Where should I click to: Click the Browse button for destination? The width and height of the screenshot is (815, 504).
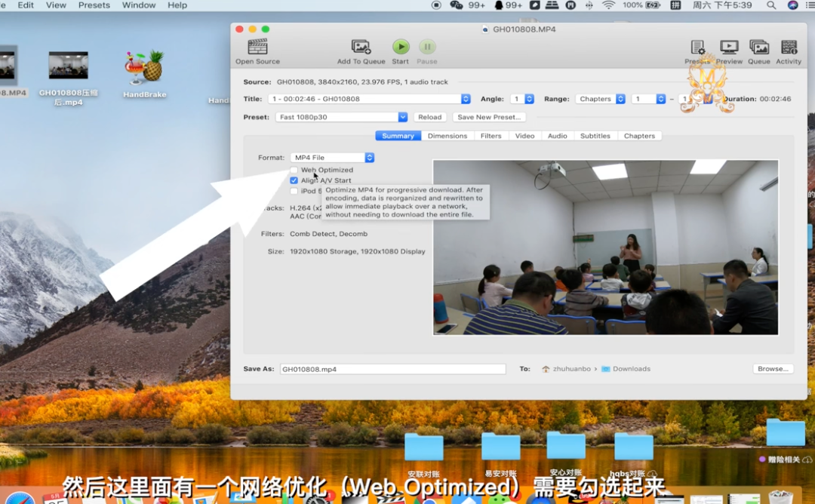pos(773,368)
